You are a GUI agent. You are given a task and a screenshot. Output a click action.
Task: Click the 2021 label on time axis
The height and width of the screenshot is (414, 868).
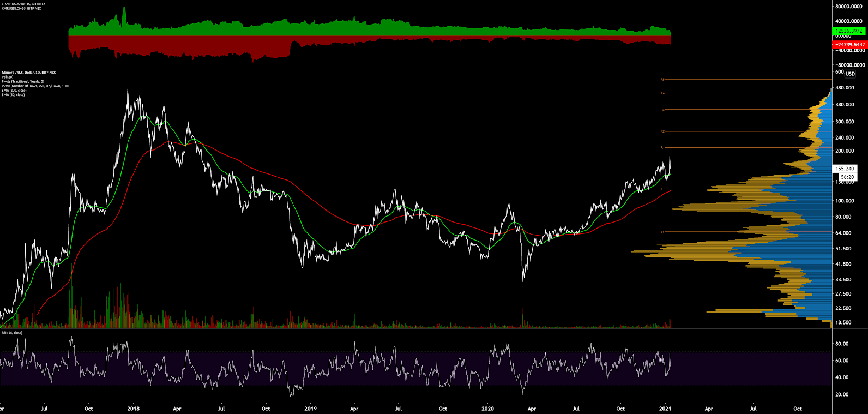tap(665, 409)
